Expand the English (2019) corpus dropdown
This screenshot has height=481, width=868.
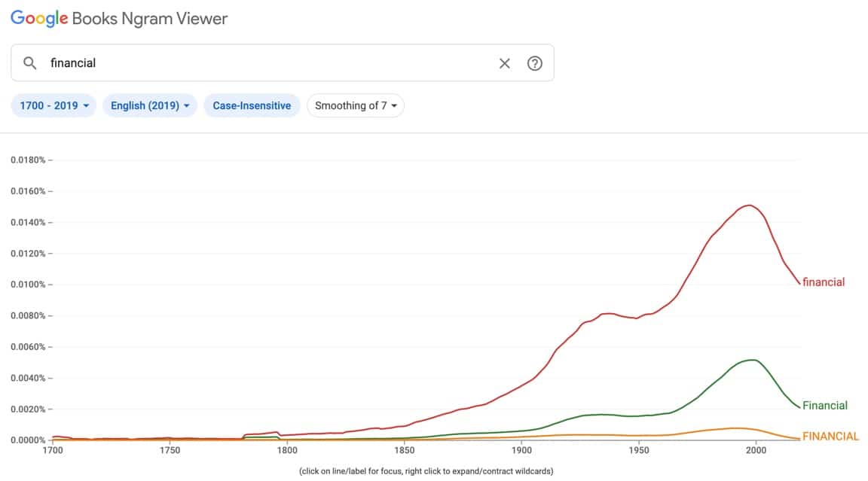click(x=150, y=105)
